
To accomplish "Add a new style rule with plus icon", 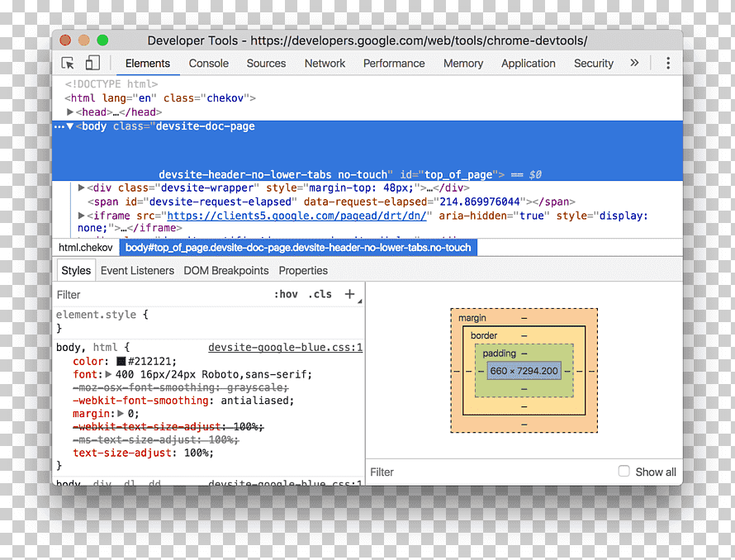I will 349,294.
